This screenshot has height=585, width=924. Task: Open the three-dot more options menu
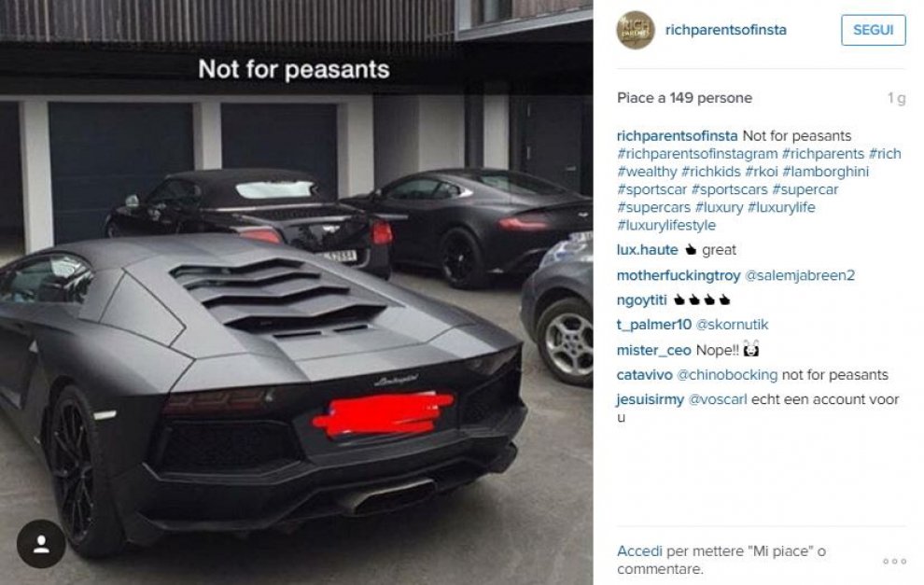point(894,561)
